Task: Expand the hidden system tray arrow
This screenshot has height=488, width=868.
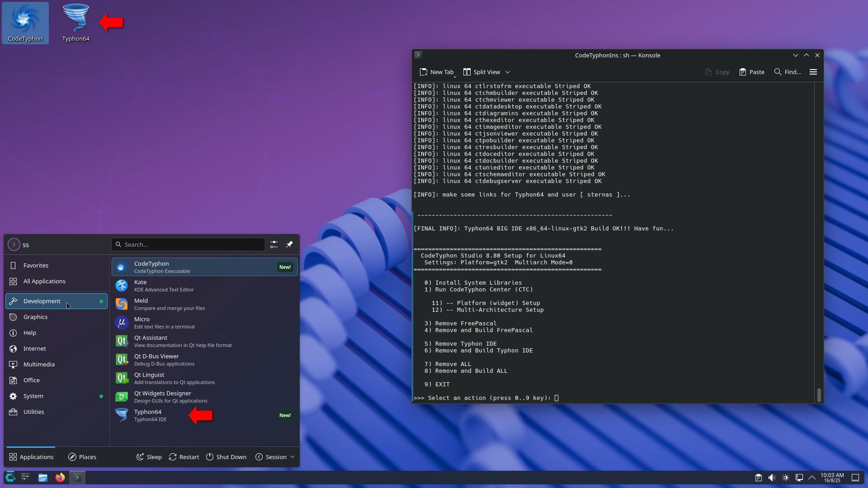Action: coord(812,478)
